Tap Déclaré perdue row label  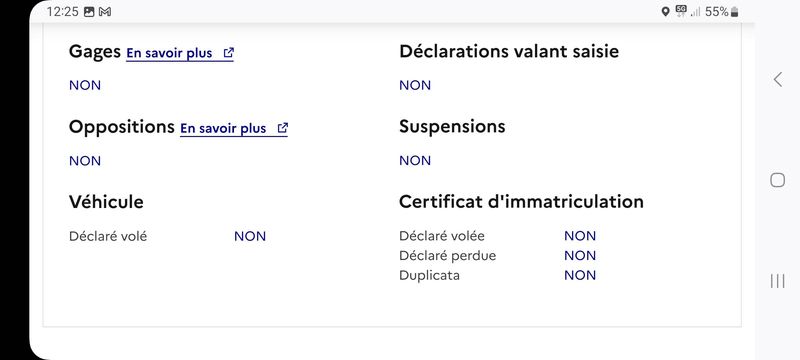(x=447, y=255)
